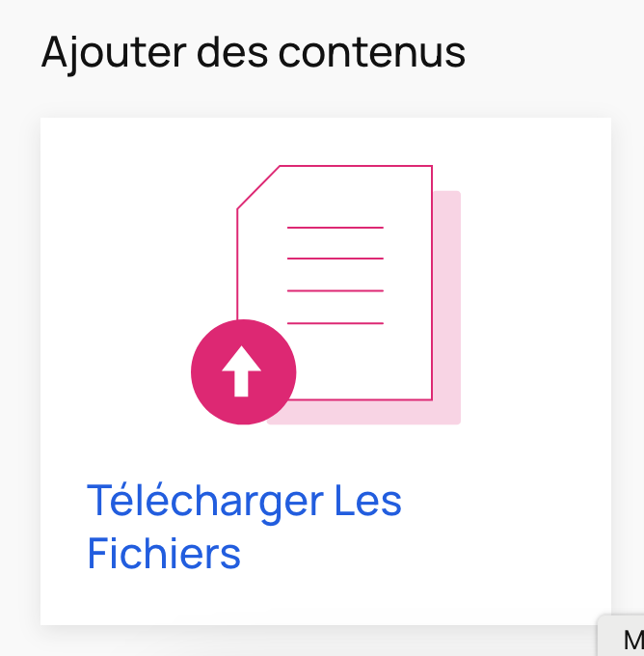644x656 pixels.
Task: Select the upload files card
Action: [x=326, y=371]
